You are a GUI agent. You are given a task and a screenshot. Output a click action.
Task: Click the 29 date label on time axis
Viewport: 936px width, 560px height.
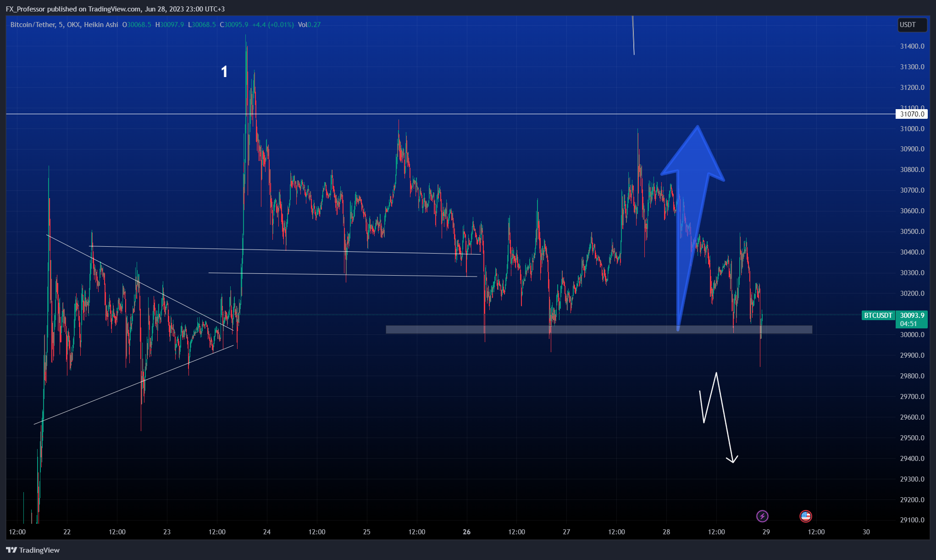pos(766,532)
